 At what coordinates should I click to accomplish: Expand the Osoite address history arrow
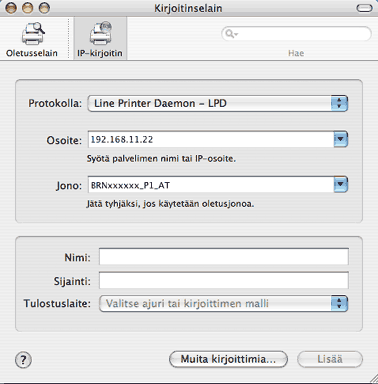[x=341, y=139]
